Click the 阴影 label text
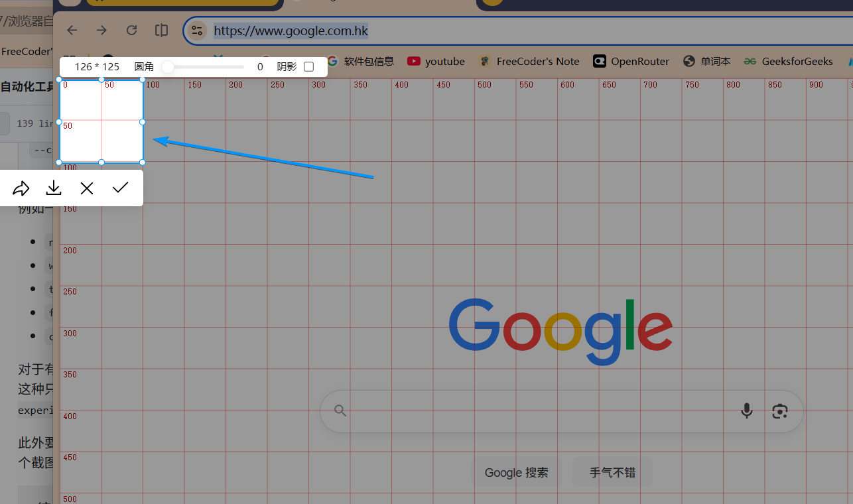This screenshot has height=504, width=853. click(x=287, y=67)
